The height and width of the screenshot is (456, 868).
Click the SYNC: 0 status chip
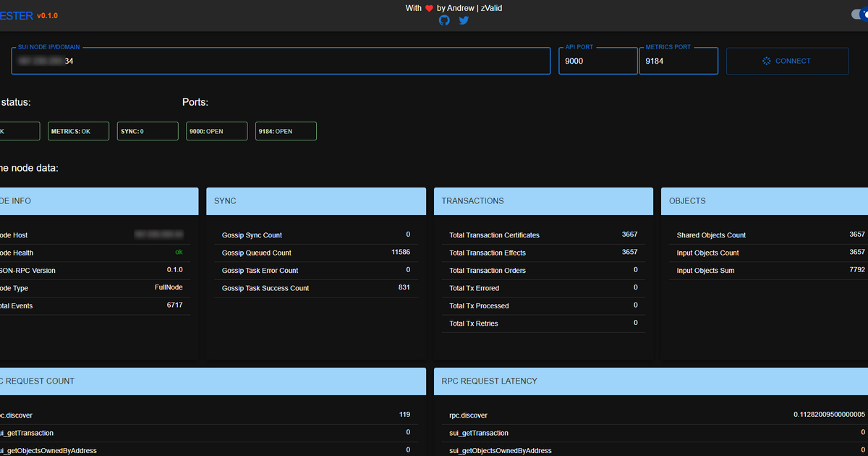point(148,131)
